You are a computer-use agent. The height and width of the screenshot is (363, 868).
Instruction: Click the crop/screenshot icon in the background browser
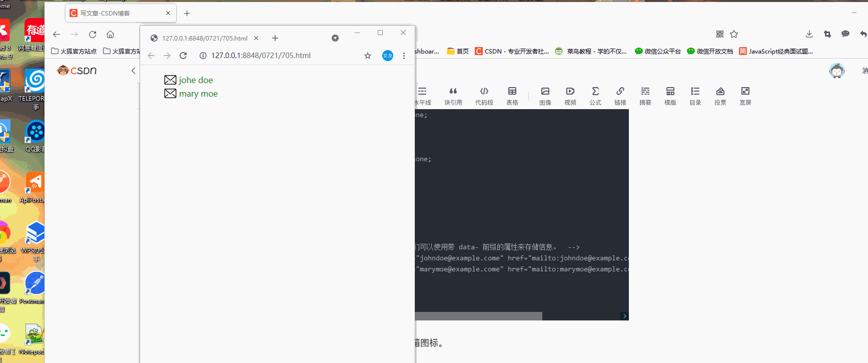click(827, 34)
